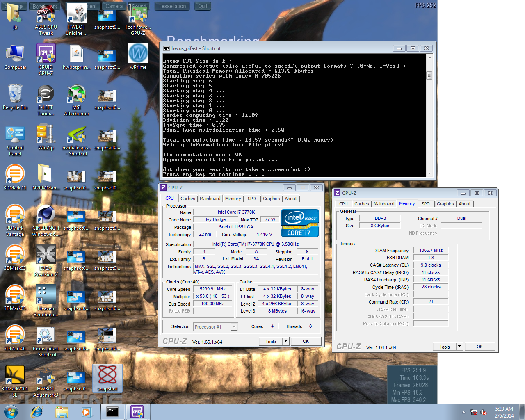Select the hexus_pifast Shortcut desktop icon
The width and height of the screenshot is (525, 420).
tap(46, 341)
